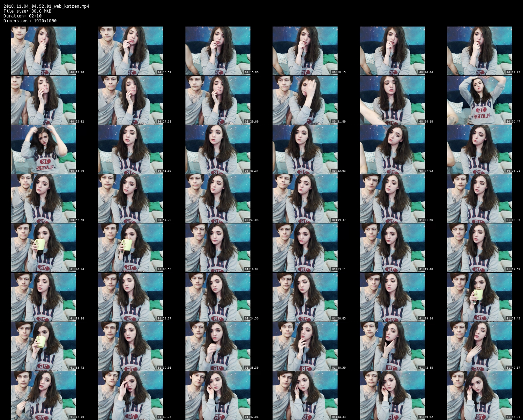Click the tilted frame at 00:38.76
This screenshot has width=523, height=420.
click(x=43, y=149)
